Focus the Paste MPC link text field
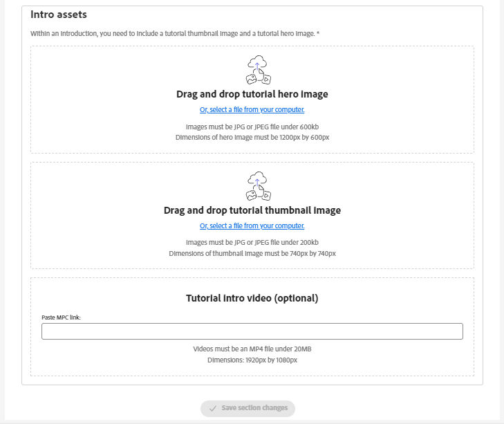The height and width of the screenshot is (424, 504). [252, 331]
